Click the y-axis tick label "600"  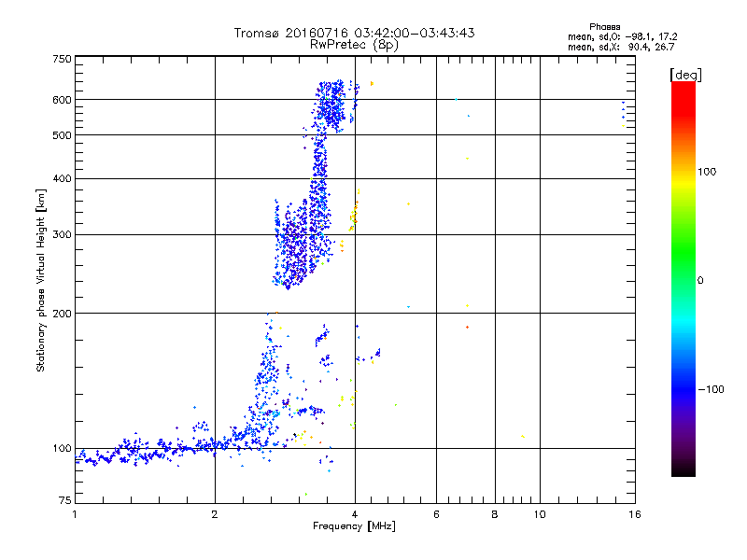tap(62, 100)
